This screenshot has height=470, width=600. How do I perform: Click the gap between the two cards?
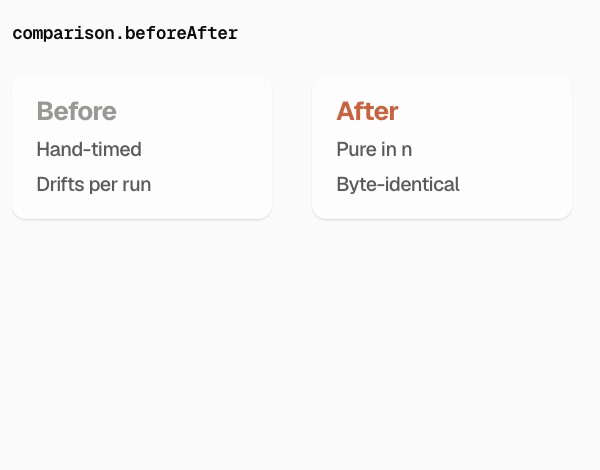(292, 147)
